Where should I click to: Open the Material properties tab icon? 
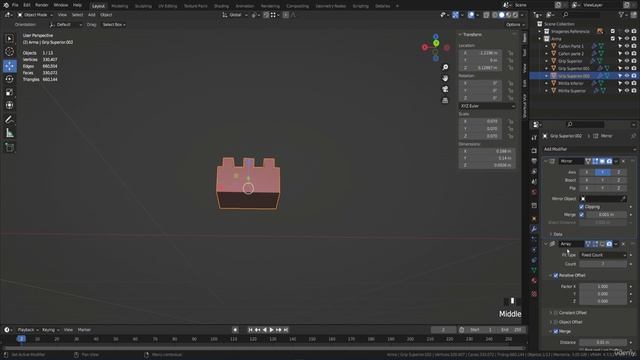[x=534, y=281]
